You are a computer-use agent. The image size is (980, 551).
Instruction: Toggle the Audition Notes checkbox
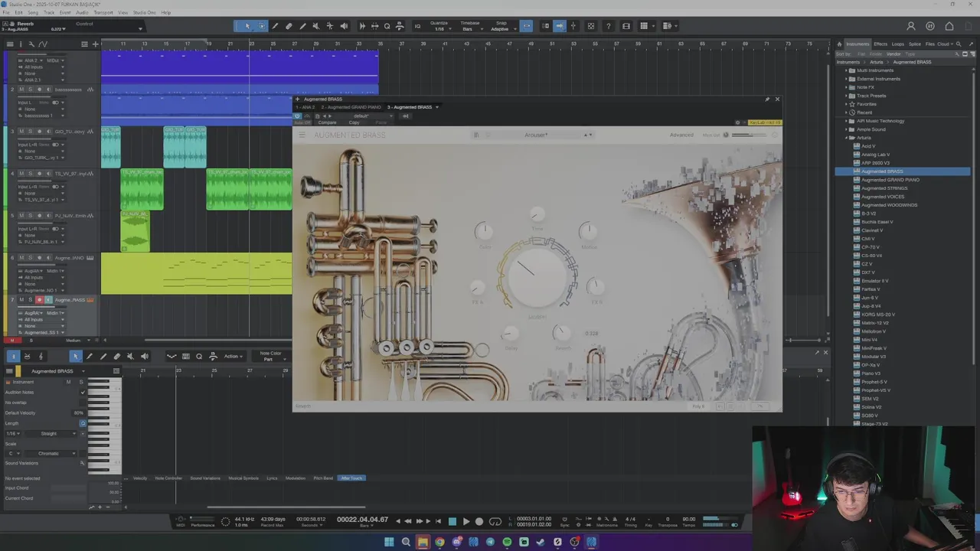[83, 392]
